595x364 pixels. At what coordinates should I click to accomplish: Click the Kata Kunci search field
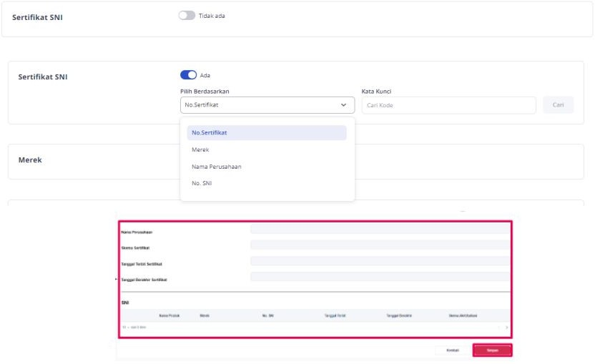(x=448, y=105)
